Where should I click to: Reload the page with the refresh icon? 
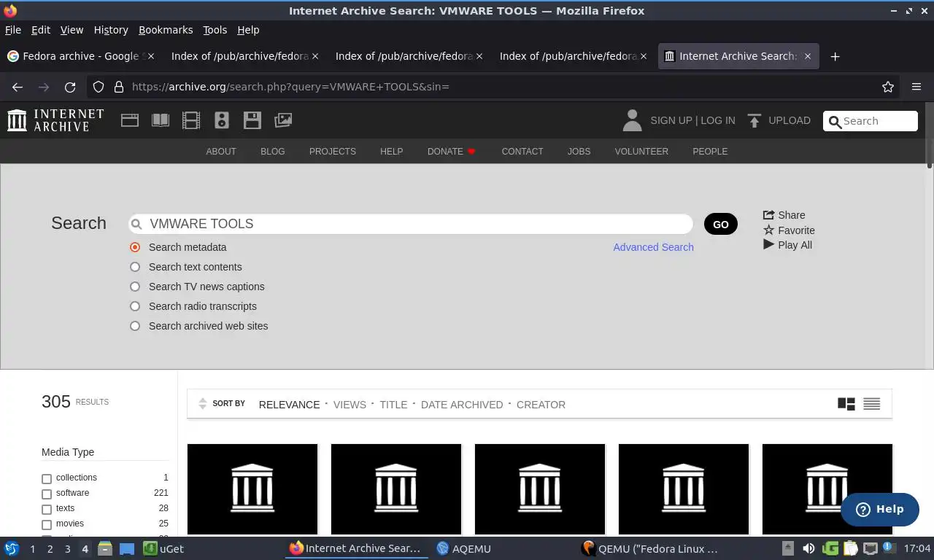point(70,87)
